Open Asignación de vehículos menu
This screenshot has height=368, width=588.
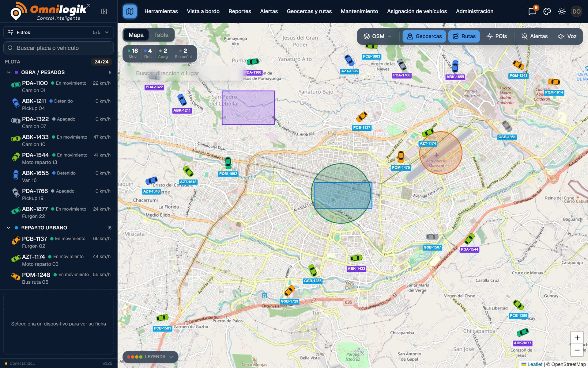coord(417,11)
